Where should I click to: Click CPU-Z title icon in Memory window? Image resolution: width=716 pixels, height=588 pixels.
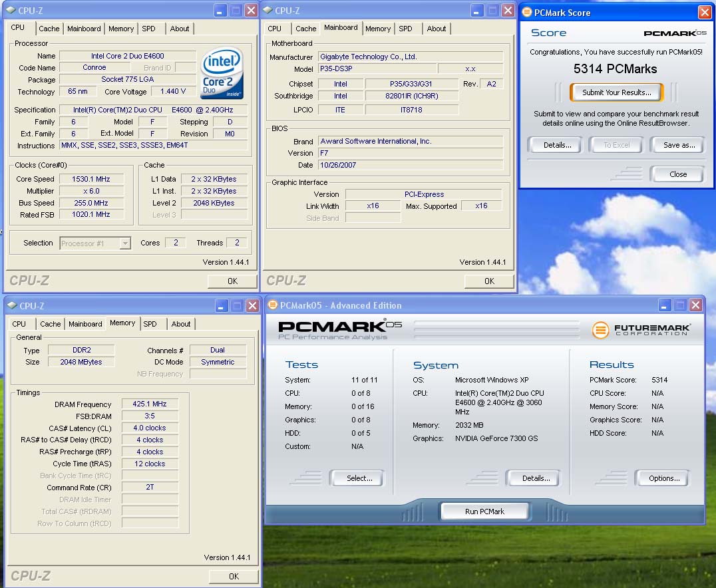tap(13, 305)
